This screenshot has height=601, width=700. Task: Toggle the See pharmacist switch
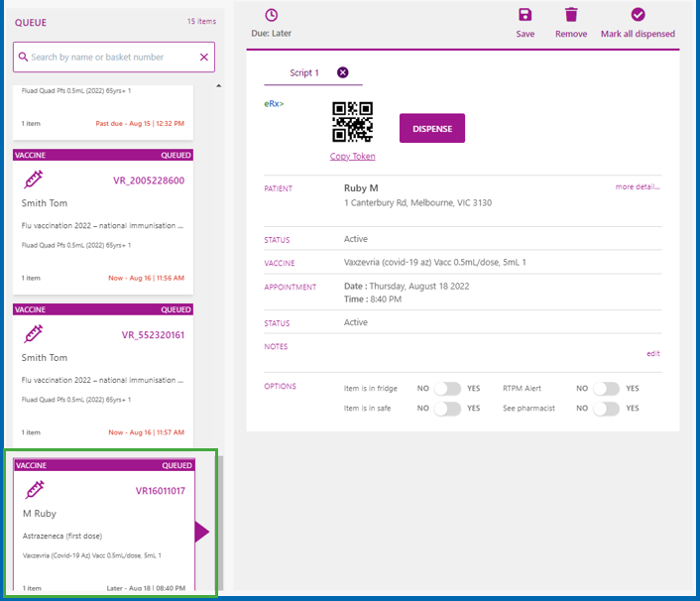(606, 409)
